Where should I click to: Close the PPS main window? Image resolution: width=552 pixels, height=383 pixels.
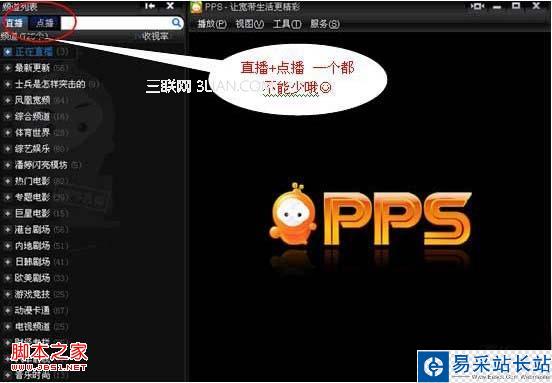(x=536, y=6)
